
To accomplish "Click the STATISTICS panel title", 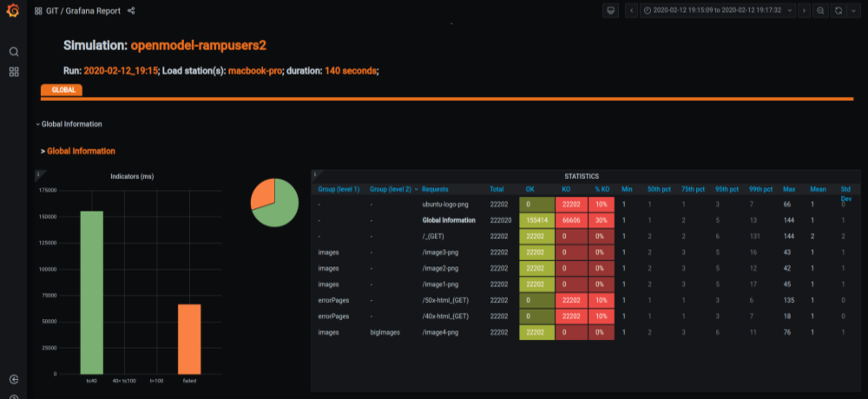I will [581, 176].
